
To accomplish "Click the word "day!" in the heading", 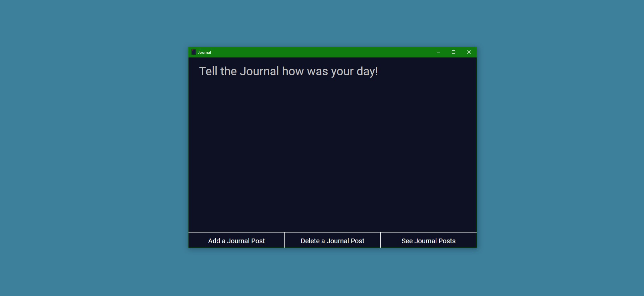I will tap(367, 71).
